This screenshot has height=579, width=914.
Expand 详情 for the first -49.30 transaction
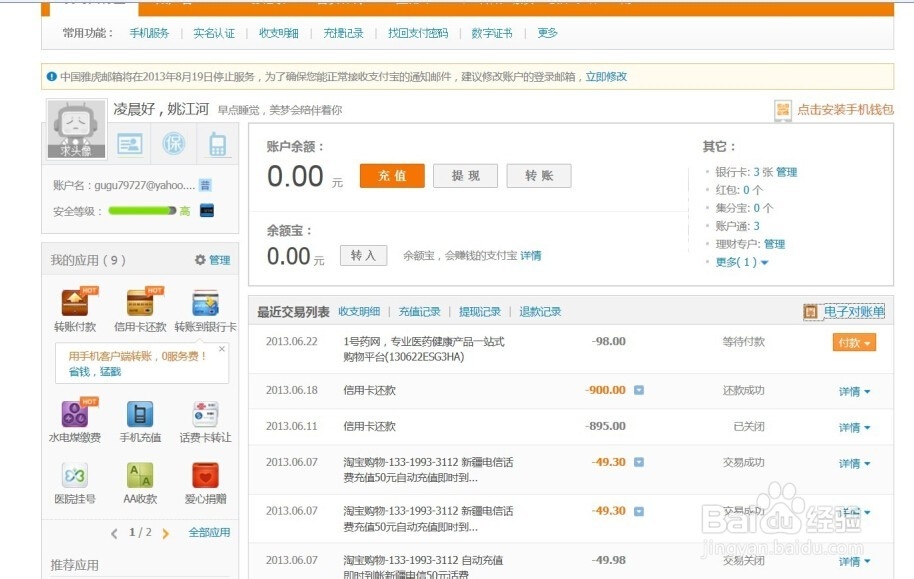pos(854,464)
